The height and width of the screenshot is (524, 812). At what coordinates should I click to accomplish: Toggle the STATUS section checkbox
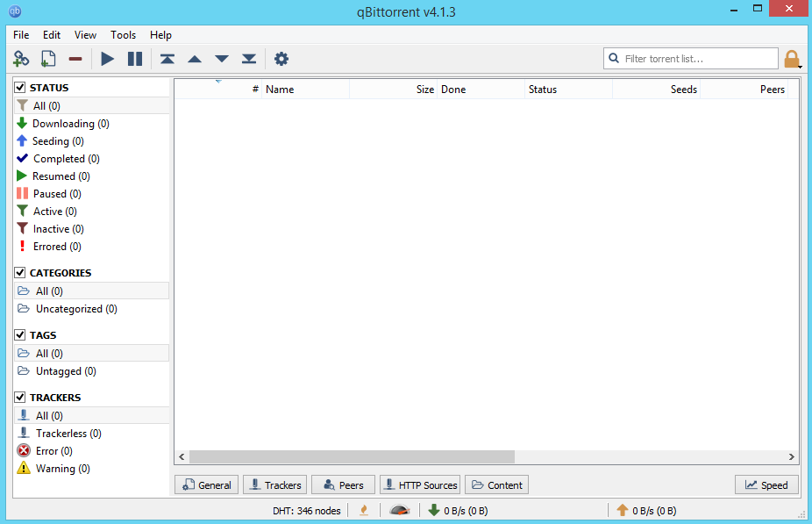point(19,87)
